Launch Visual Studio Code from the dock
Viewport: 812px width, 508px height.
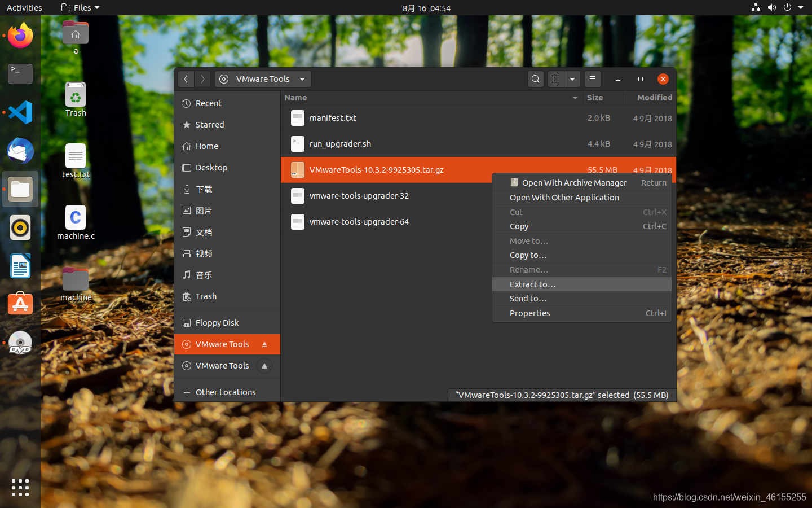coord(20,112)
